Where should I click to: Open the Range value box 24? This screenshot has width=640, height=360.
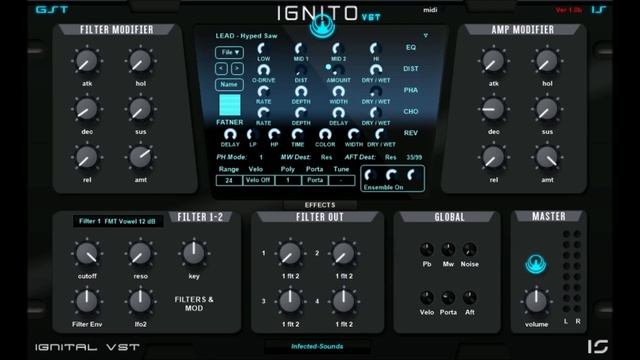(229, 180)
